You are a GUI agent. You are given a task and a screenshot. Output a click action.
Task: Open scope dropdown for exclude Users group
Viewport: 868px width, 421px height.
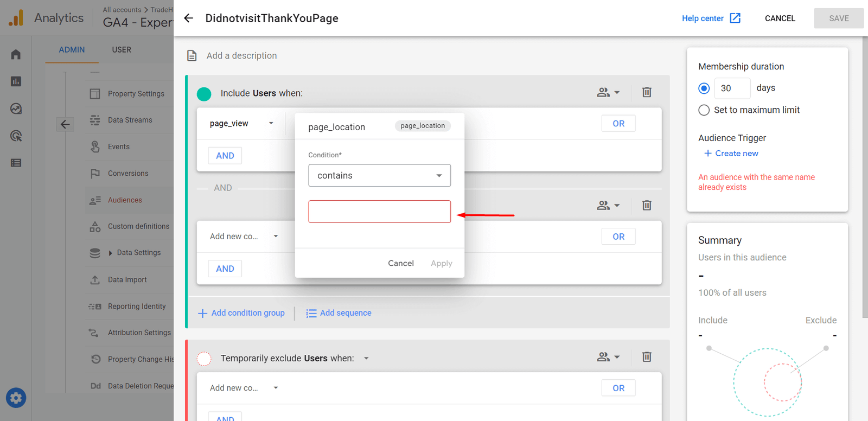[608, 356]
